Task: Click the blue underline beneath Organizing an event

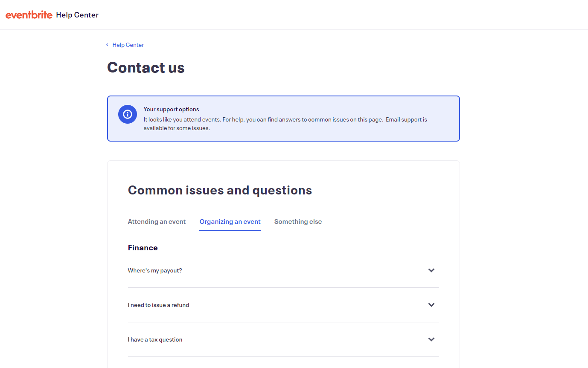Action: click(230, 231)
